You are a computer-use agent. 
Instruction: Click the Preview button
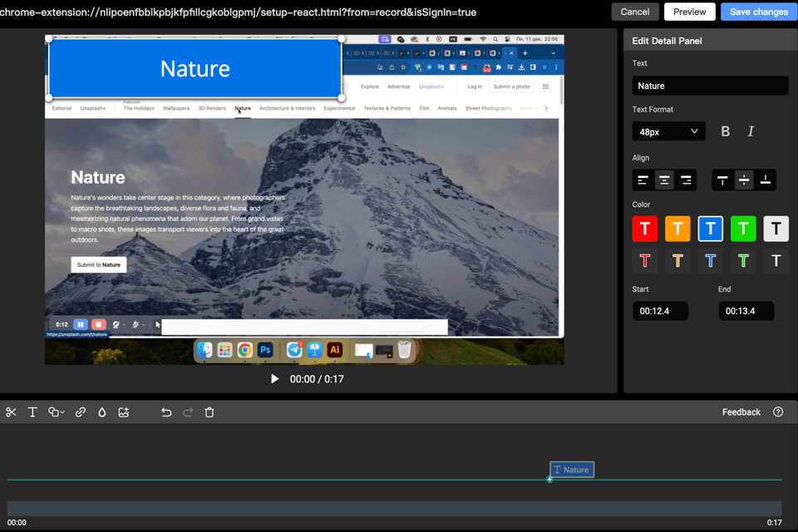690,12
